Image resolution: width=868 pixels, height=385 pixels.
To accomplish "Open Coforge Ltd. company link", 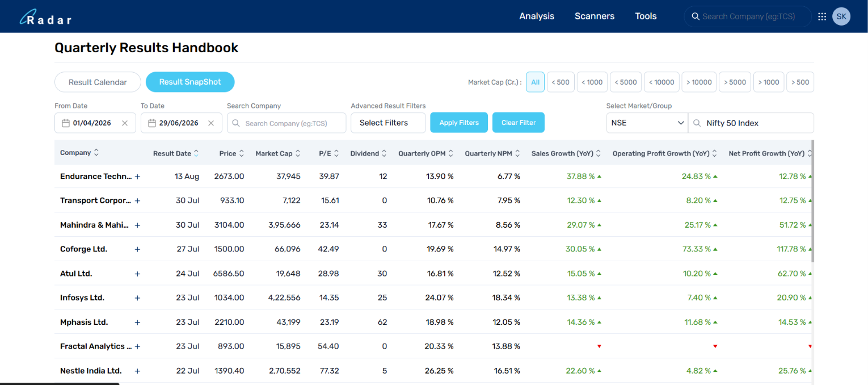I will 83,249.
